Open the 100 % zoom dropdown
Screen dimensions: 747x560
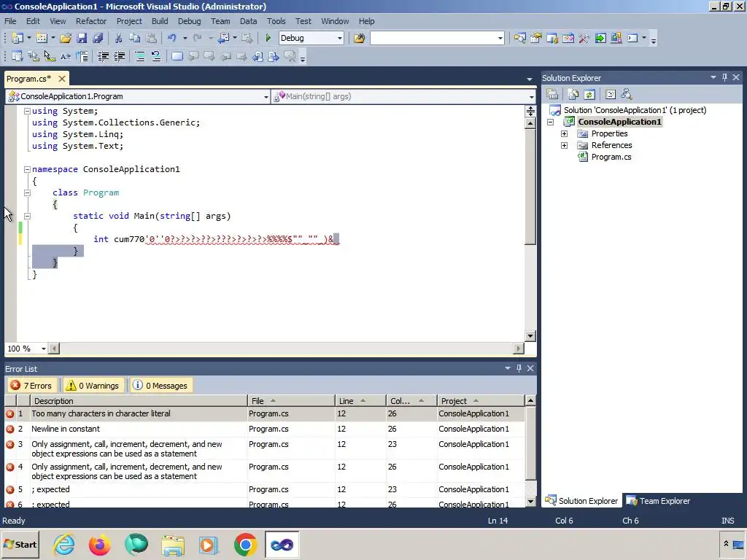point(43,349)
